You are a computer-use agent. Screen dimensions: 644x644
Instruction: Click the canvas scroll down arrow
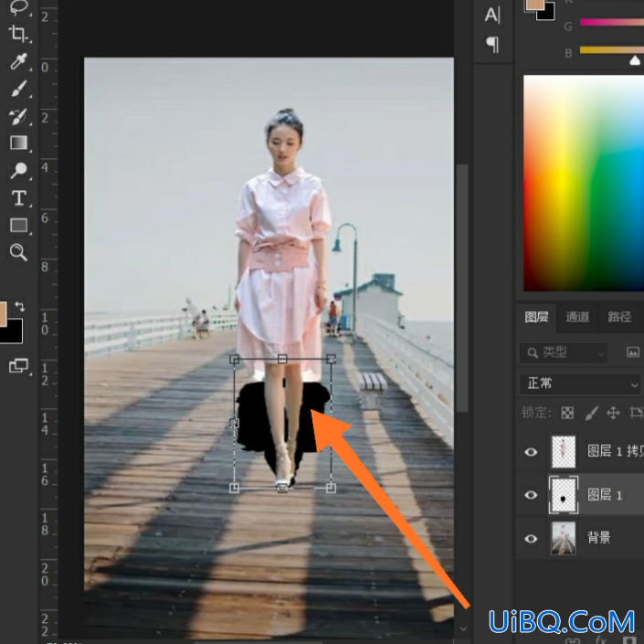click(x=463, y=628)
